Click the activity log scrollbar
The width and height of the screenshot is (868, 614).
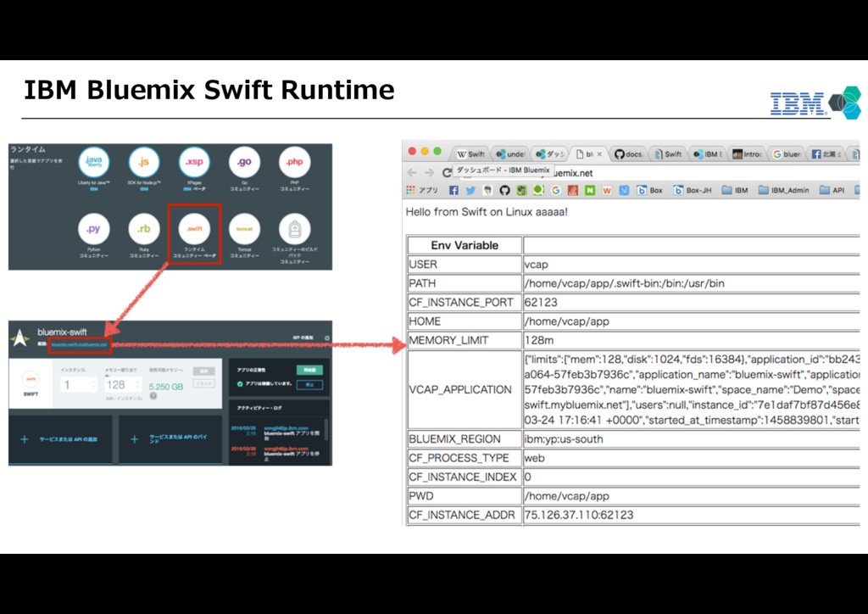[x=326, y=430]
